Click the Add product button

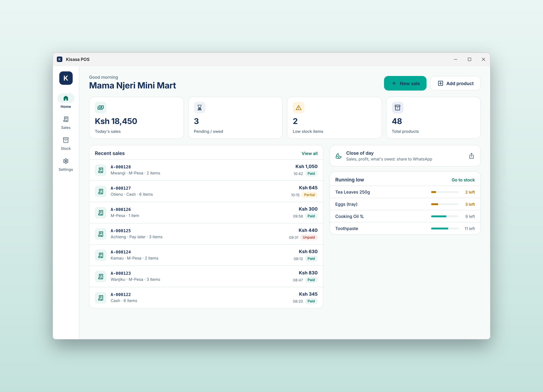455,83
